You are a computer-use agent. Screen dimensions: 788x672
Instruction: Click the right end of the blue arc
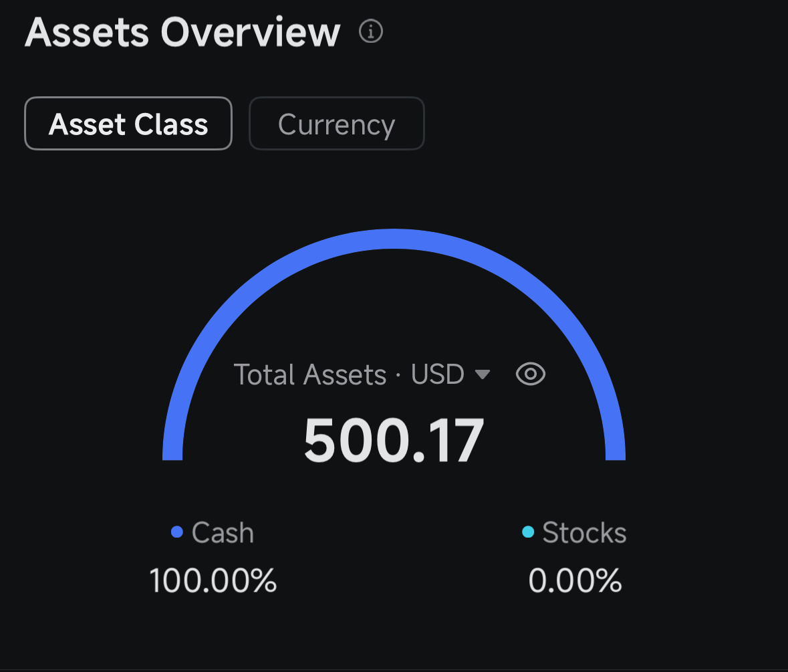pyautogui.click(x=615, y=451)
